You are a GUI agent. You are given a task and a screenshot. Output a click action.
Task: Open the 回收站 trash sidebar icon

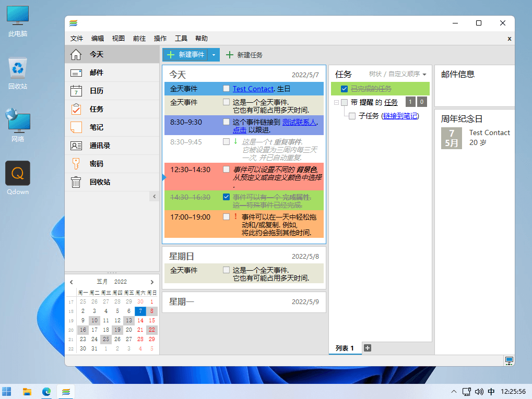76,182
